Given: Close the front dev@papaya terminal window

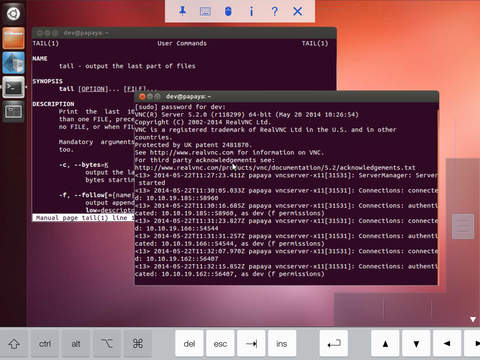Looking at the screenshot, I should tap(142, 97).
